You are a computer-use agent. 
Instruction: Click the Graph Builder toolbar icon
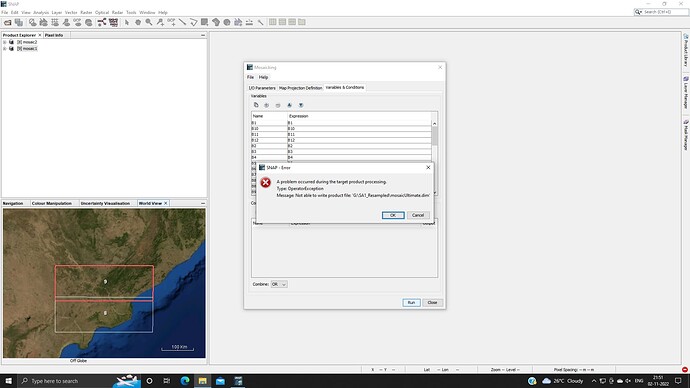[x=102, y=22]
